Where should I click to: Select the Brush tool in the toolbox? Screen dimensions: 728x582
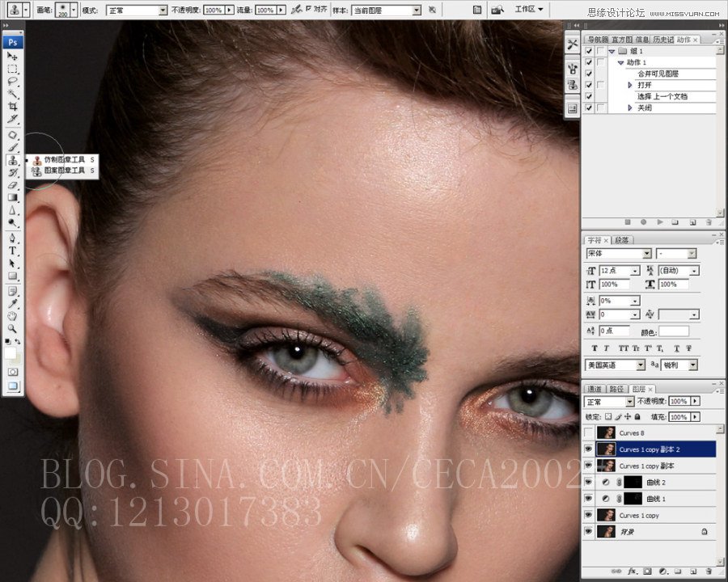(x=12, y=148)
